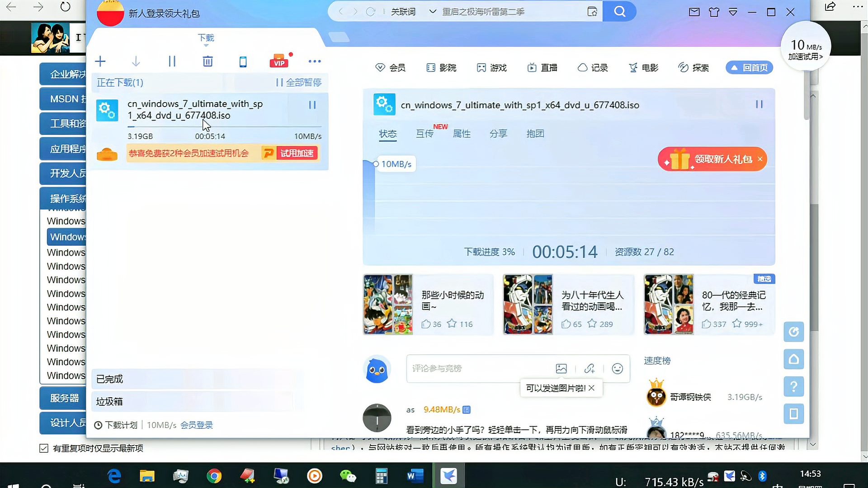Pause the cn_windows_7 ISO in the download list

click(x=312, y=105)
